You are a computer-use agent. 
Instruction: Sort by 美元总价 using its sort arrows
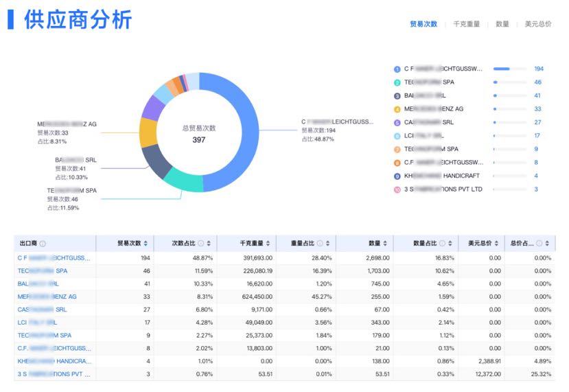(496, 244)
